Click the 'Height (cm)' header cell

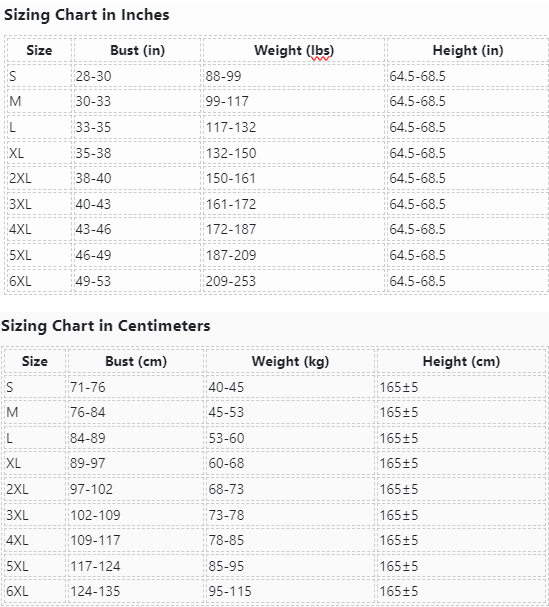coord(461,361)
